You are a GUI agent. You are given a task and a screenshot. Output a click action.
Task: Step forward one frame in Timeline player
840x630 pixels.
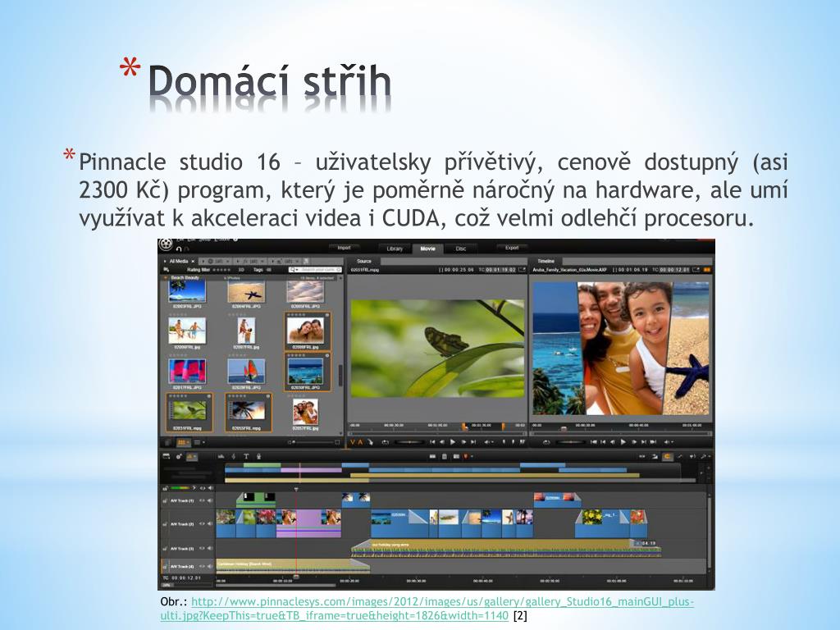click(634, 442)
